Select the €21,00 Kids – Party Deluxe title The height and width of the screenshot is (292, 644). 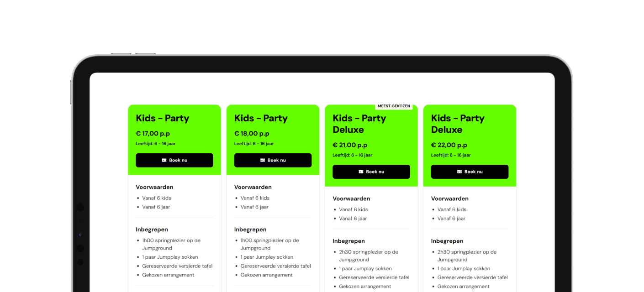359,124
